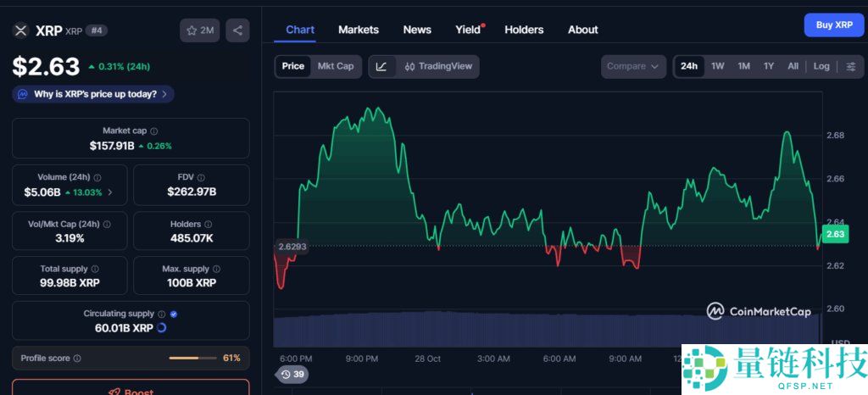Click Total supply info icon
The width and height of the screenshot is (868, 395).
click(x=95, y=269)
